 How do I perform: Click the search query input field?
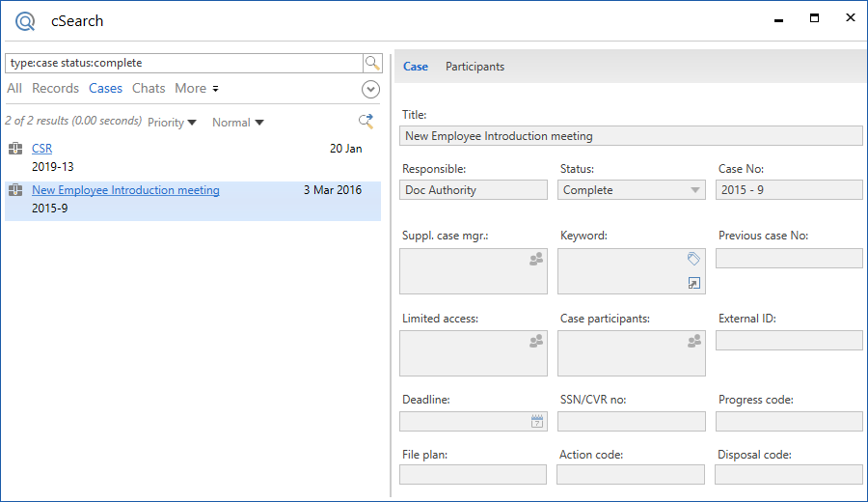pyautogui.click(x=183, y=63)
